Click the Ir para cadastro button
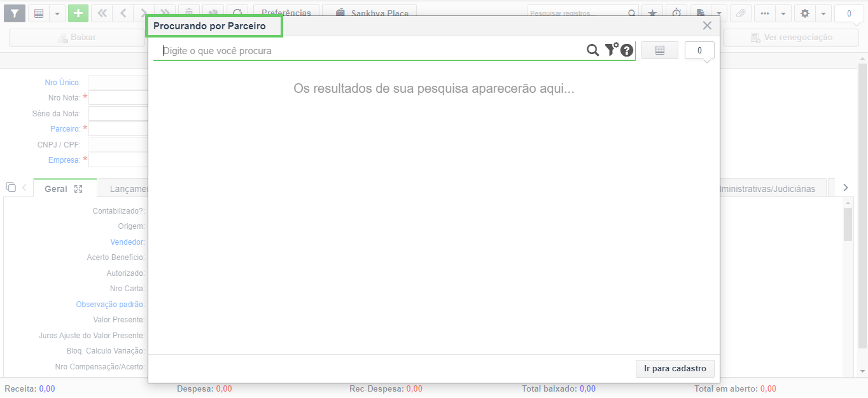This screenshot has height=398, width=868. click(675, 369)
